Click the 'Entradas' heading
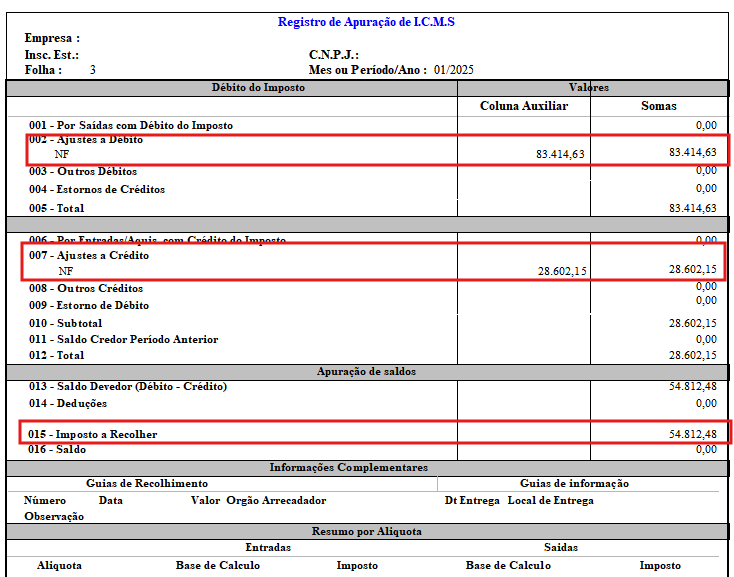Viewport: 734px width, 577px height. 268,548
